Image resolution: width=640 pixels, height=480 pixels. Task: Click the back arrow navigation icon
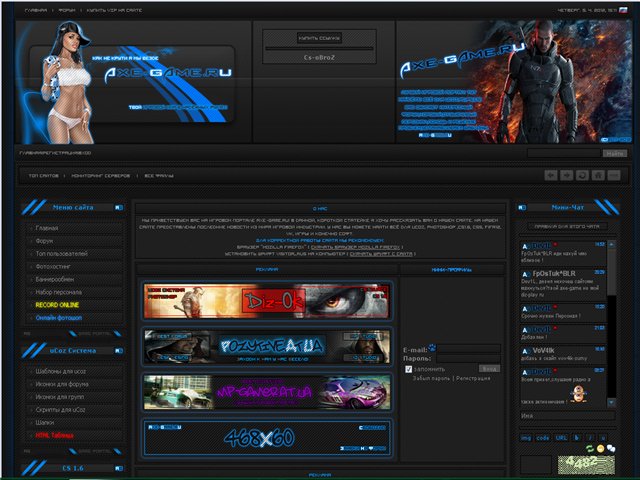(551, 176)
